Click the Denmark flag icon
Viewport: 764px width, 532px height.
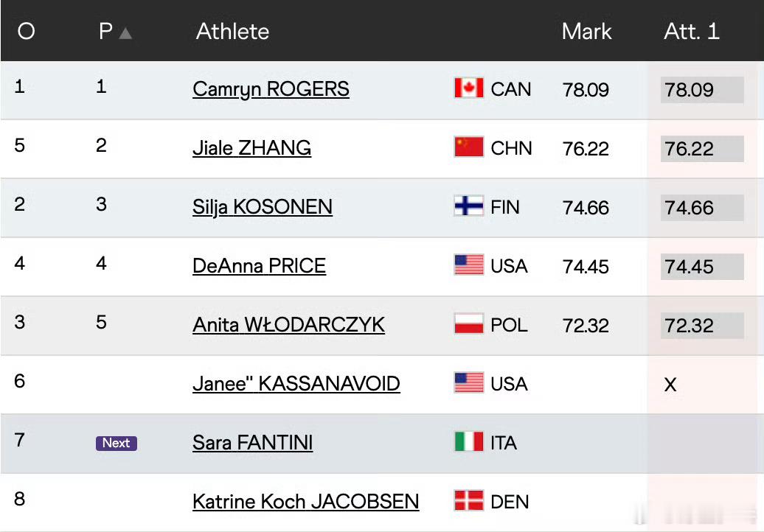tap(469, 500)
